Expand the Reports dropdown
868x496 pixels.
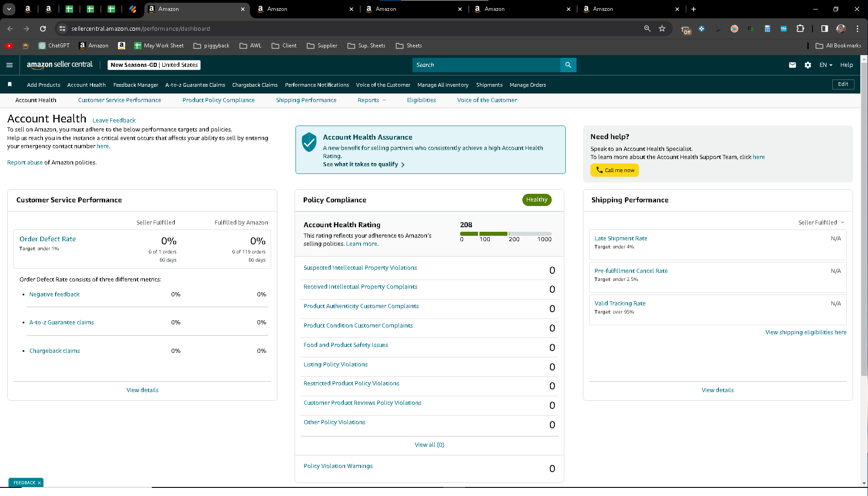click(x=372, y=100)
